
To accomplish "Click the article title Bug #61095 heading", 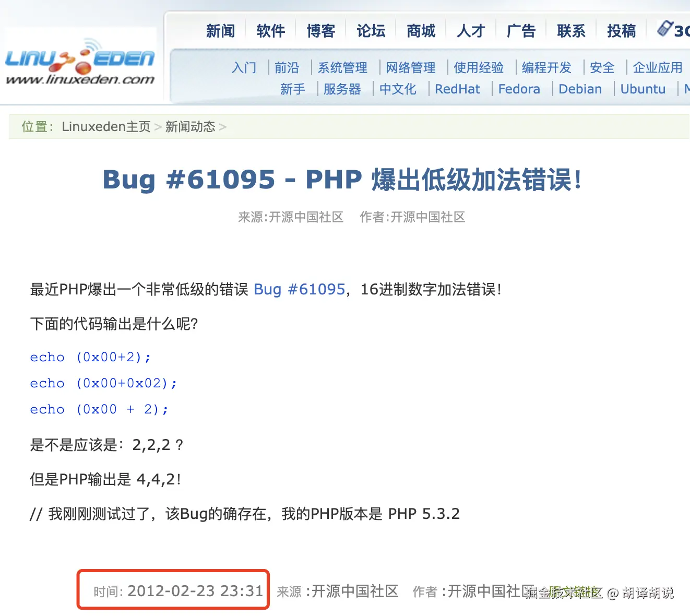I will 342,180.
